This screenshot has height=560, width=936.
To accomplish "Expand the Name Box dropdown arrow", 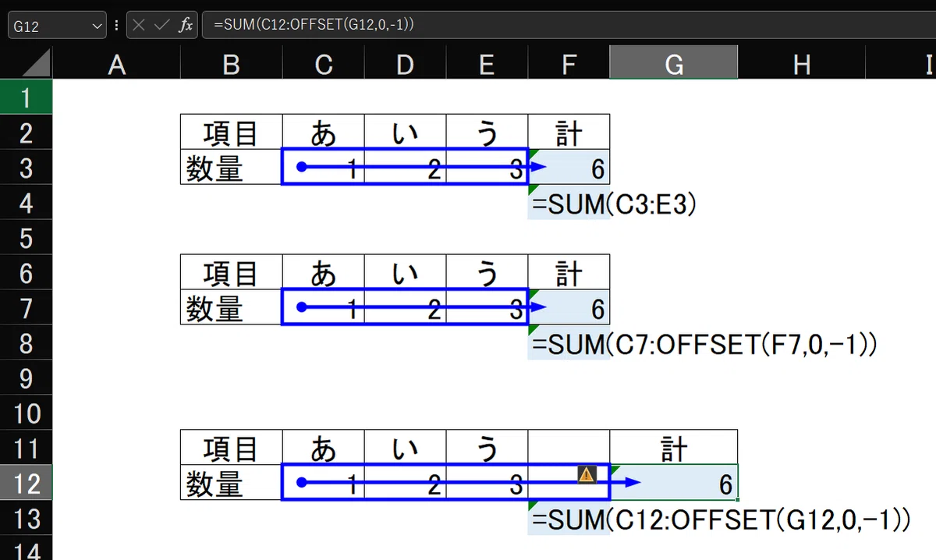I will [97, 26].
